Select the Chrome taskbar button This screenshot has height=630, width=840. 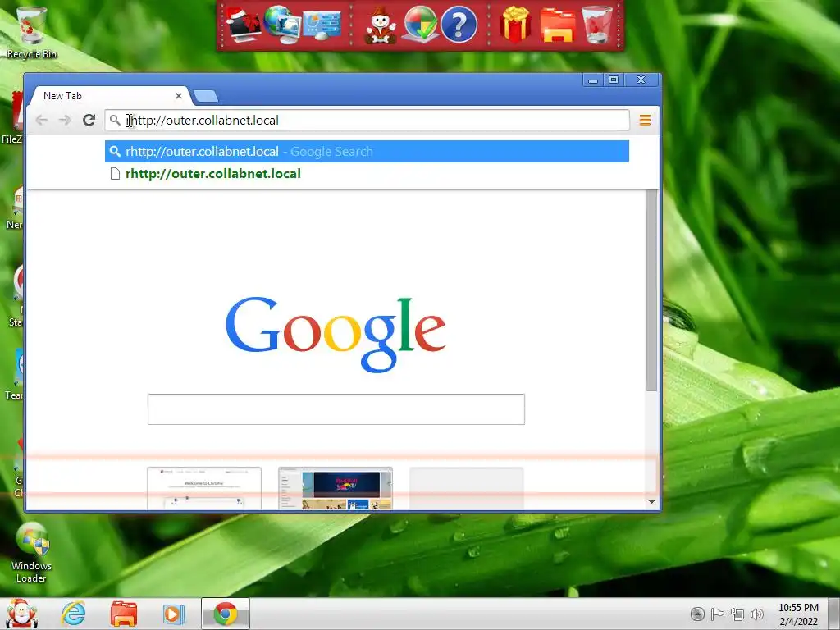tap(226, 614)
